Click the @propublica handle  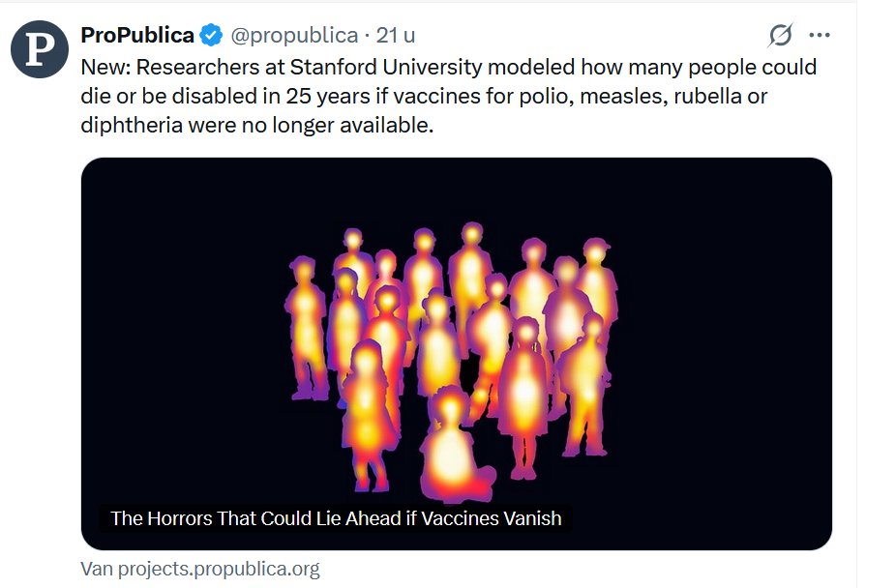click(294, 36)
